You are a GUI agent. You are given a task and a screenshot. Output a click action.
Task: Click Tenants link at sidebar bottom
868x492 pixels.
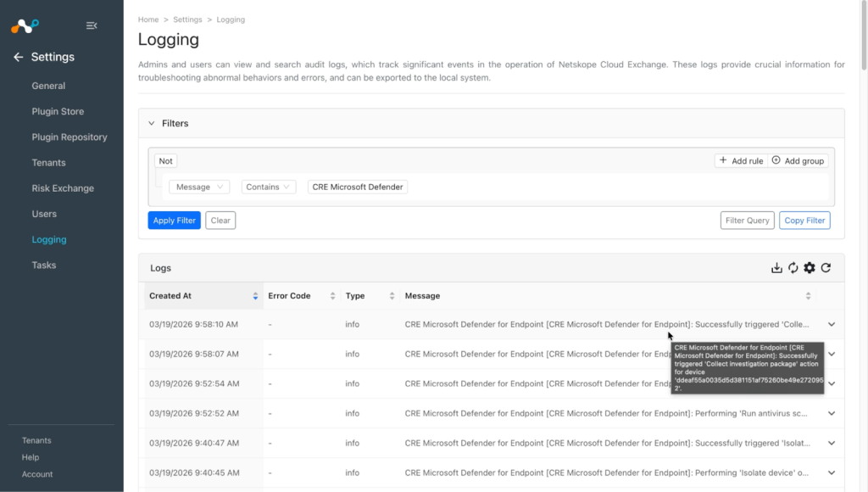tap(36, 440)
